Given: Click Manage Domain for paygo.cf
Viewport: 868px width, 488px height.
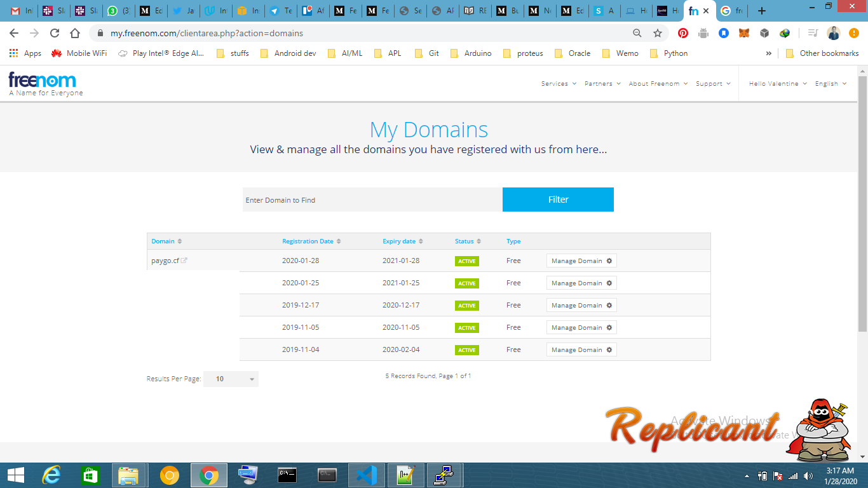Looking at the screenshot, I should pyautogui.click(x=581, y=261).
